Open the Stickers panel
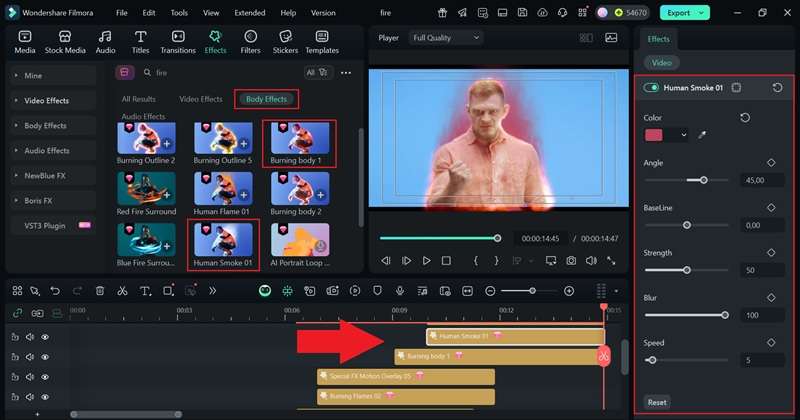 (x=285, y=42)
